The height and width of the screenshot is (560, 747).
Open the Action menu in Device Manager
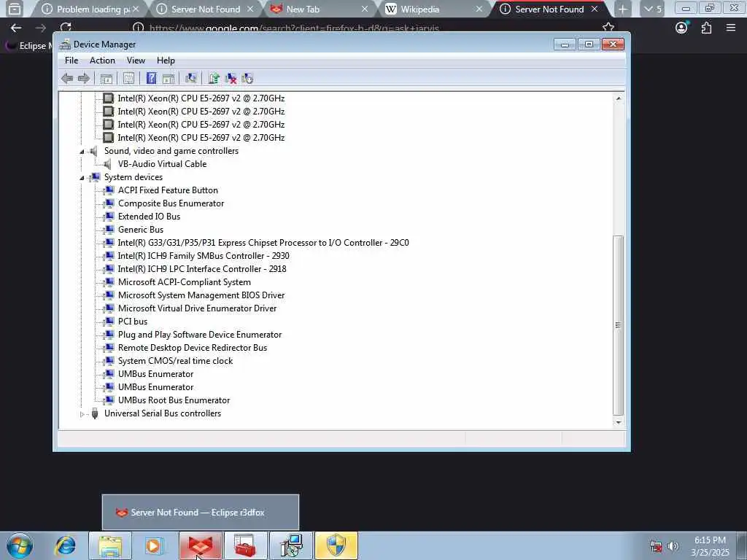[x=102, y=61]
